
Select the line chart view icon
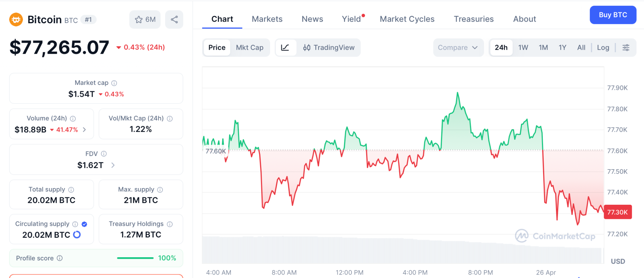click(285, 47)
